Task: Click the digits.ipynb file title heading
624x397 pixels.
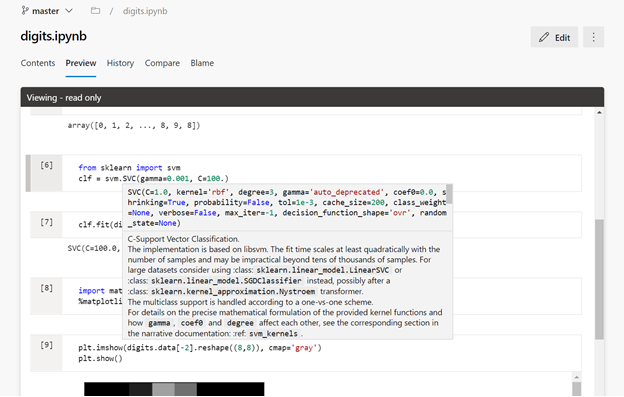Action: pos(53,36)
